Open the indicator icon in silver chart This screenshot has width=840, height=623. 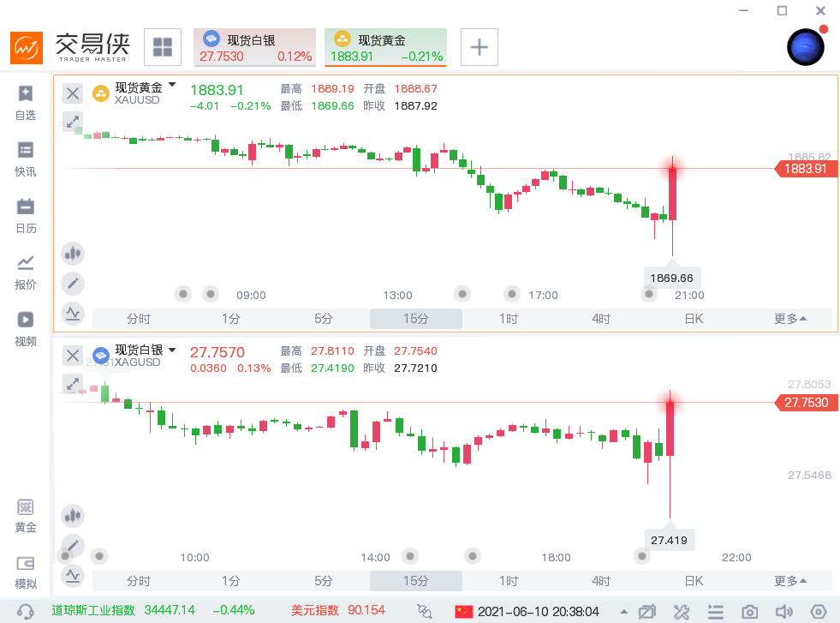[73, 575]
